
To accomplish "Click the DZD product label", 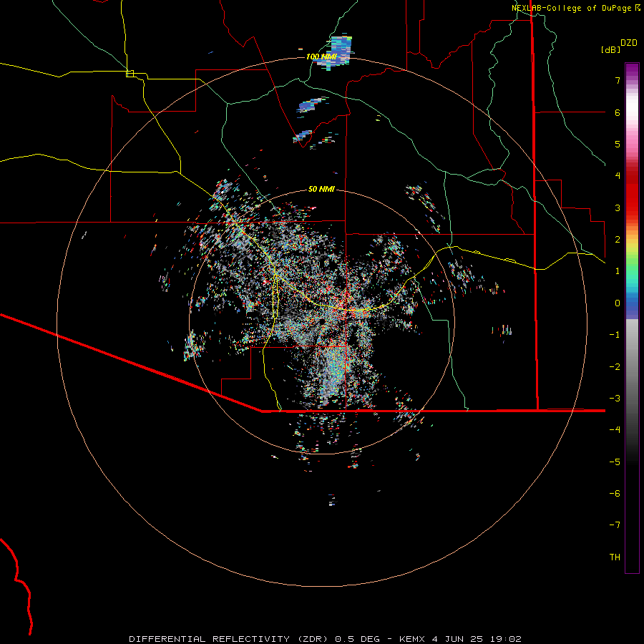I will click(629, 43).
